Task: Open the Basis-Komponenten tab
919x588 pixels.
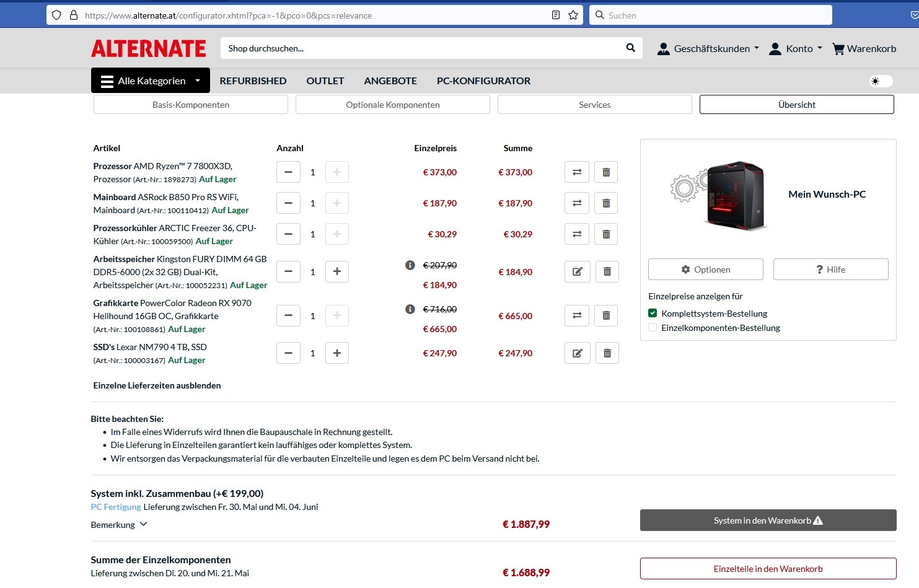Action: click(191, 105)
